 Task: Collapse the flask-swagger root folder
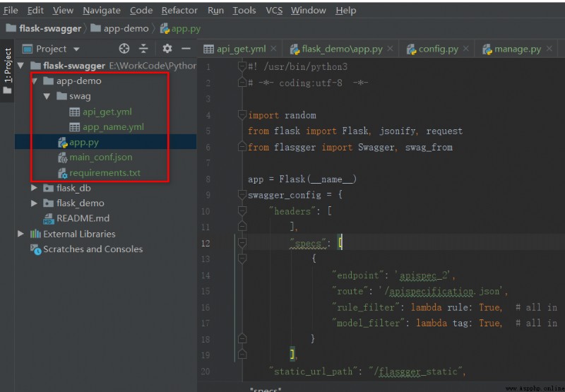click(21, 66)
